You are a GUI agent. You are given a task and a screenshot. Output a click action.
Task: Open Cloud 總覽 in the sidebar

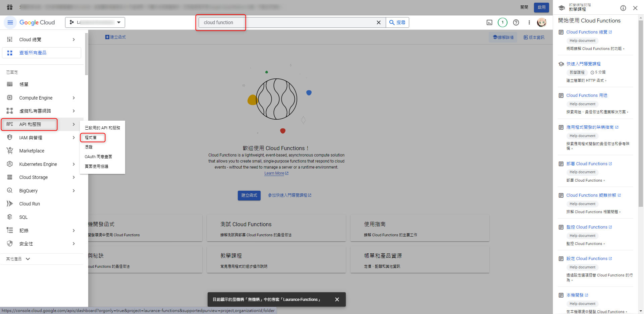click(30, 40)
